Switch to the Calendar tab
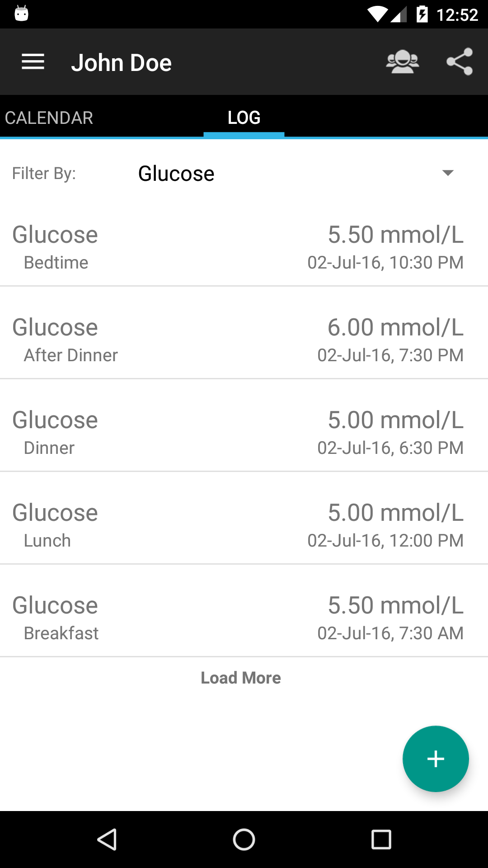This screenshot has width=488, height=868. [49, 118]
